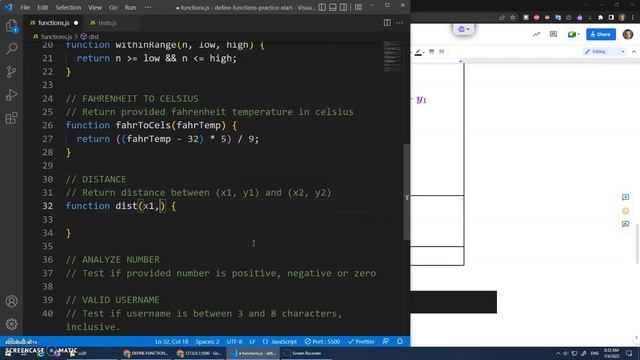Click the Port : 5500 Live Server status item
This screenshot has height=360, width=640.
(x=322, y=342)
